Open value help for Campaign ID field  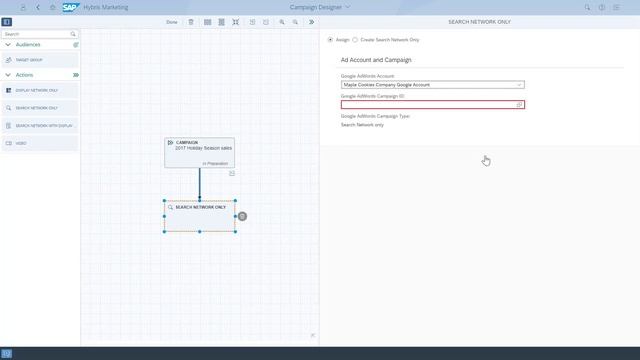click(x=519, y=105)
